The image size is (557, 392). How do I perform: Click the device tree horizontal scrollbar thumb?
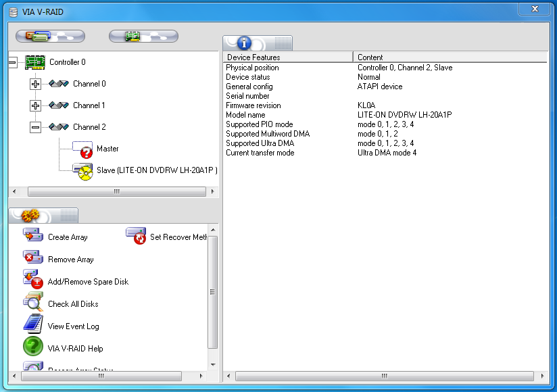(116, 191)
